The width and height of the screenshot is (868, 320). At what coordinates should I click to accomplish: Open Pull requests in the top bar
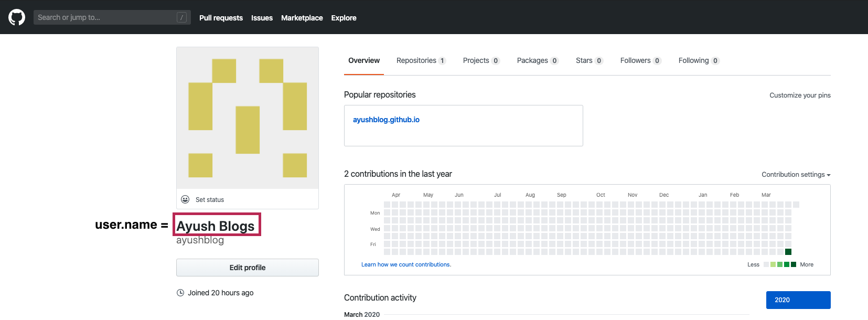click(221, 18)
